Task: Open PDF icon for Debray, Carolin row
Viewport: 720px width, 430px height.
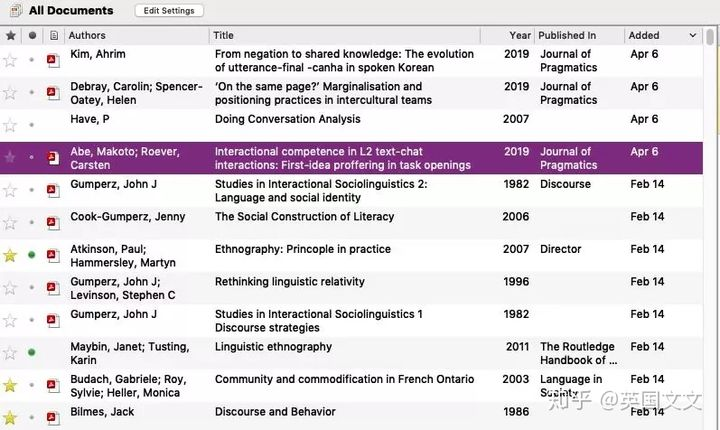Action: pyautogui.click(x=53, y=93)
